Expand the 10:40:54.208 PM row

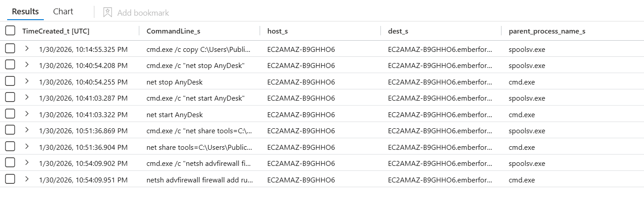[x=27, y=65]
